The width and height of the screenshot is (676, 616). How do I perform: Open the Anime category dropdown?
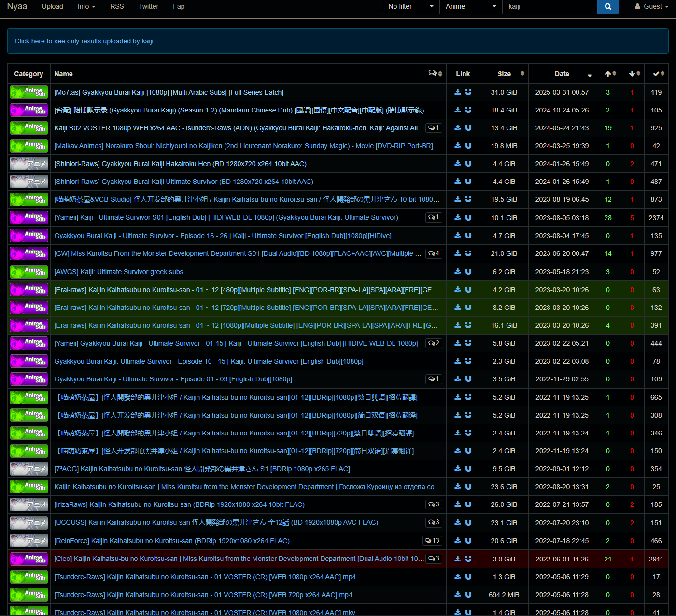[471, 7]
